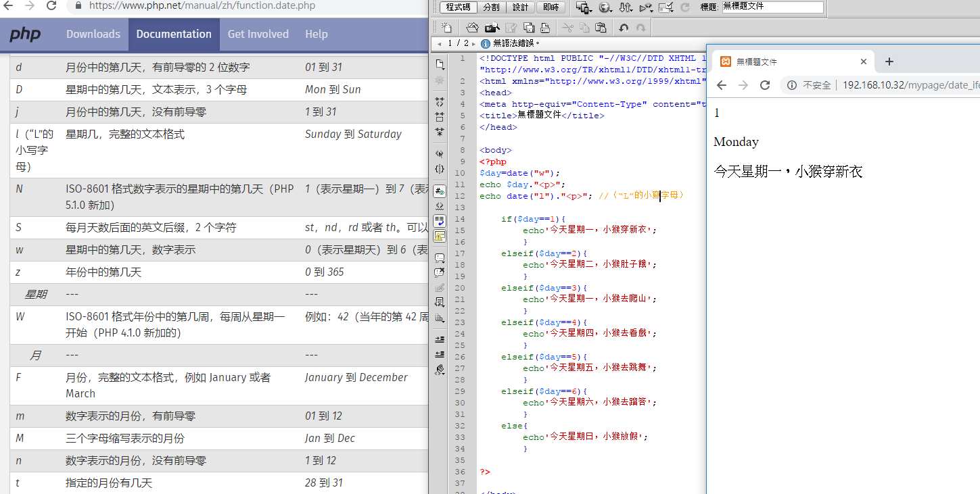Toggle line numbers in the coding toolbar
This screenshot has width=980, height=494.
coord(440,192)
